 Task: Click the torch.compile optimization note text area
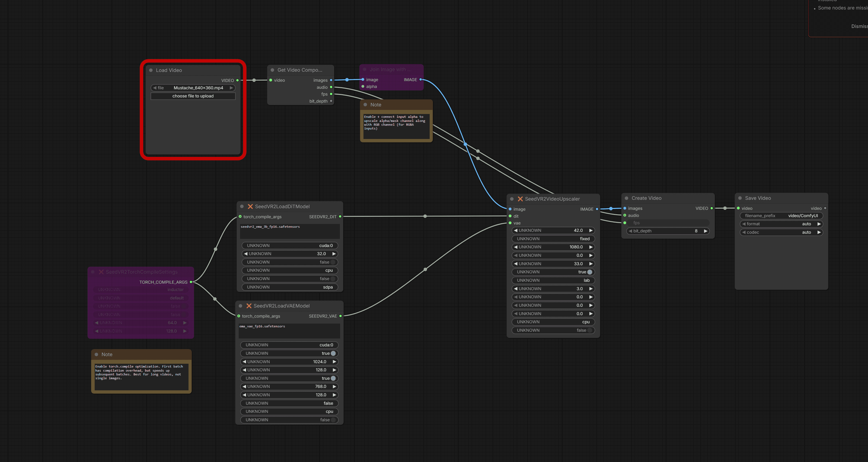[x=142, y=377]
